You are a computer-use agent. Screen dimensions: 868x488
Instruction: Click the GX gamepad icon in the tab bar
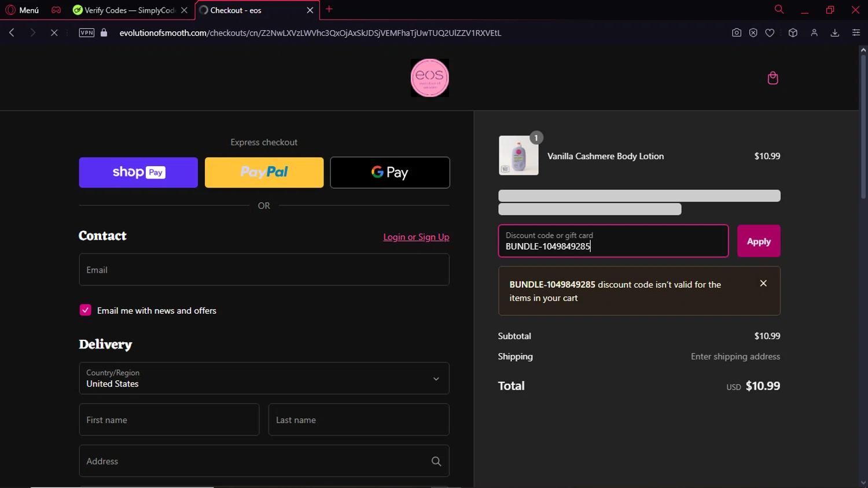56,10
